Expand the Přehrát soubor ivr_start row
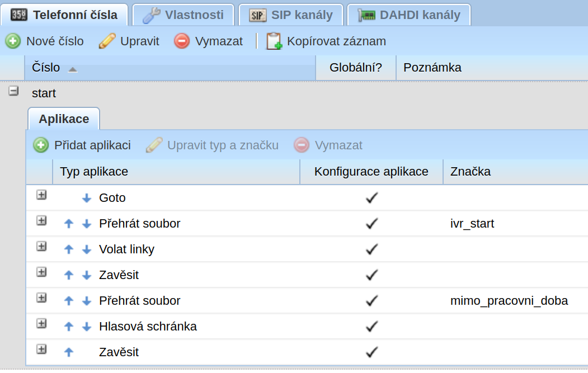588x373 pixels. pos(41,221)
